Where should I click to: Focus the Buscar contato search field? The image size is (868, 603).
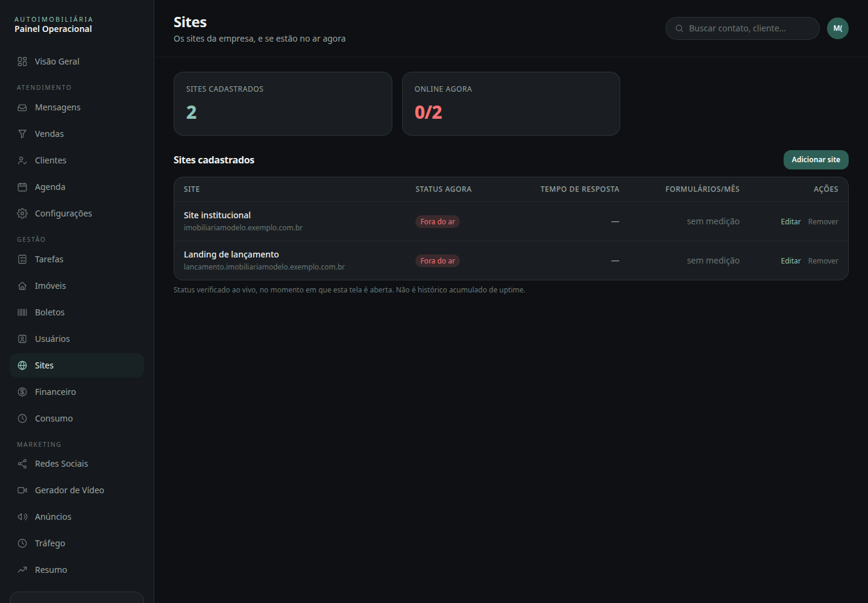(743, 28)
